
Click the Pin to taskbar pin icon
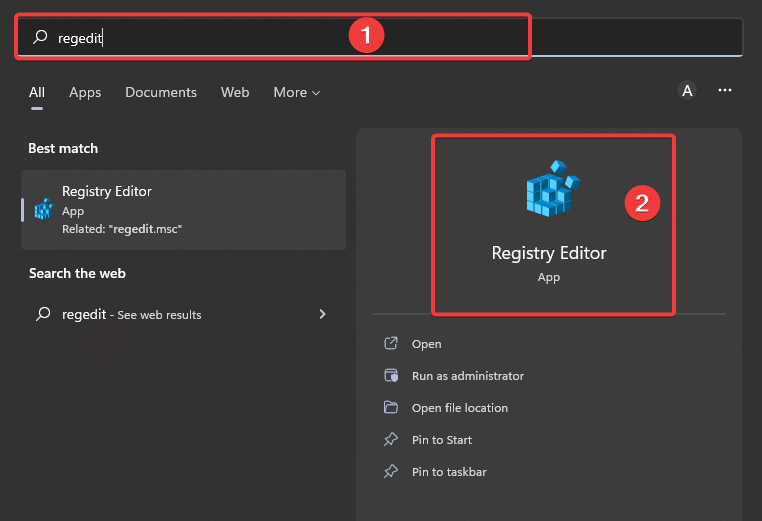point(391,471)
